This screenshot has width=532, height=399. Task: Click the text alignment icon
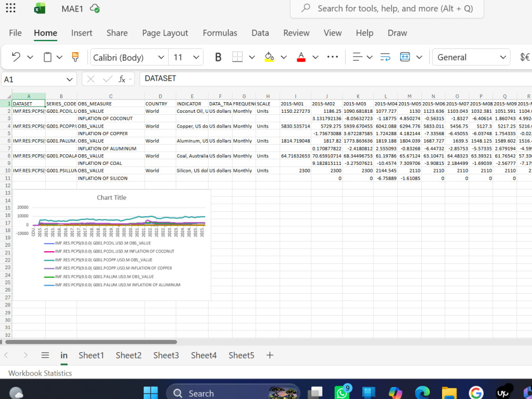[x=358, y=57]
